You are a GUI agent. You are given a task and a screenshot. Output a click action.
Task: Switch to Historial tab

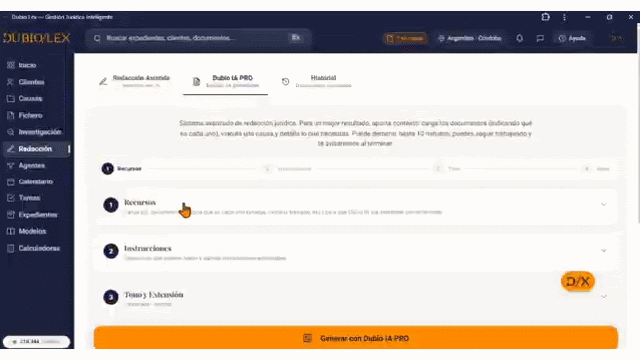[317, 81]
